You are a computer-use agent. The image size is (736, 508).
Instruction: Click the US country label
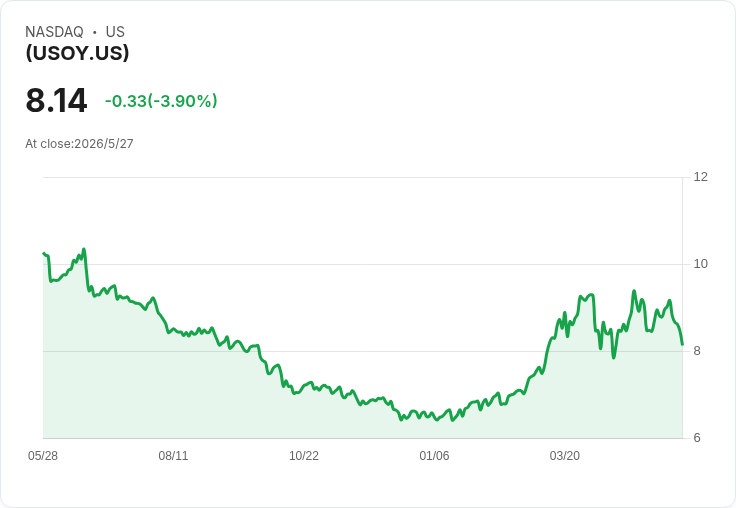coord(115,32)
